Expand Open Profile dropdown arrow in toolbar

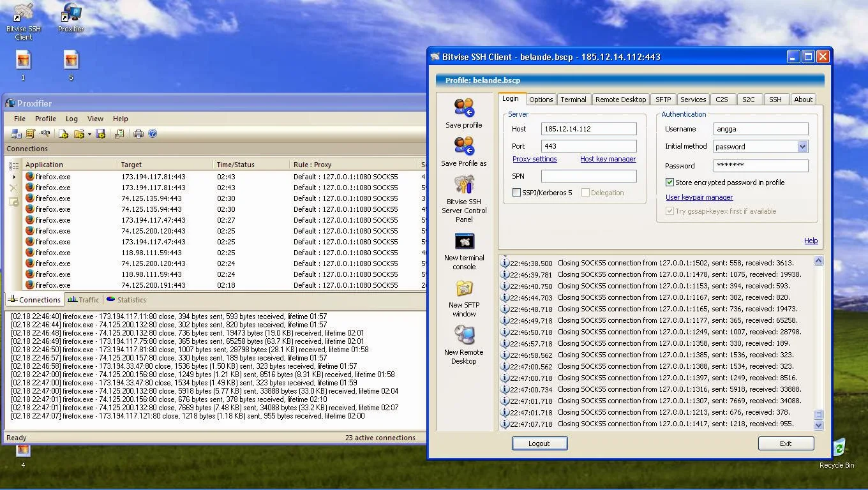89,134
